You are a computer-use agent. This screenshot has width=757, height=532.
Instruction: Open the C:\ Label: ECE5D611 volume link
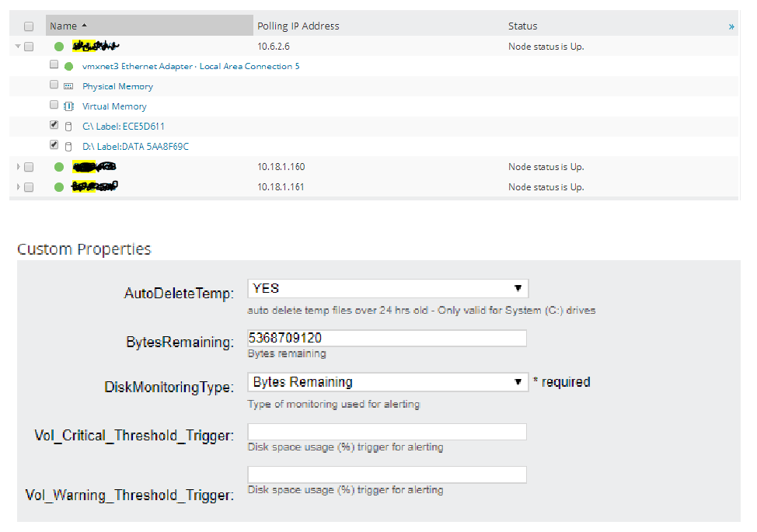pos(123,127)
